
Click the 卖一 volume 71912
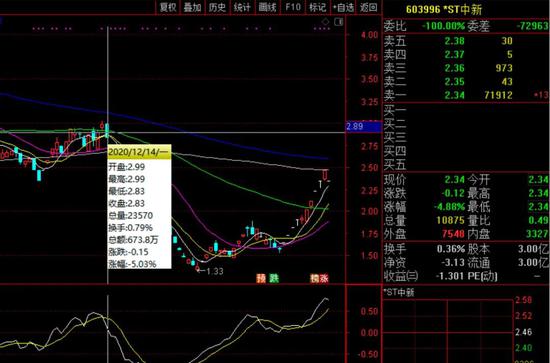(498, 95)
